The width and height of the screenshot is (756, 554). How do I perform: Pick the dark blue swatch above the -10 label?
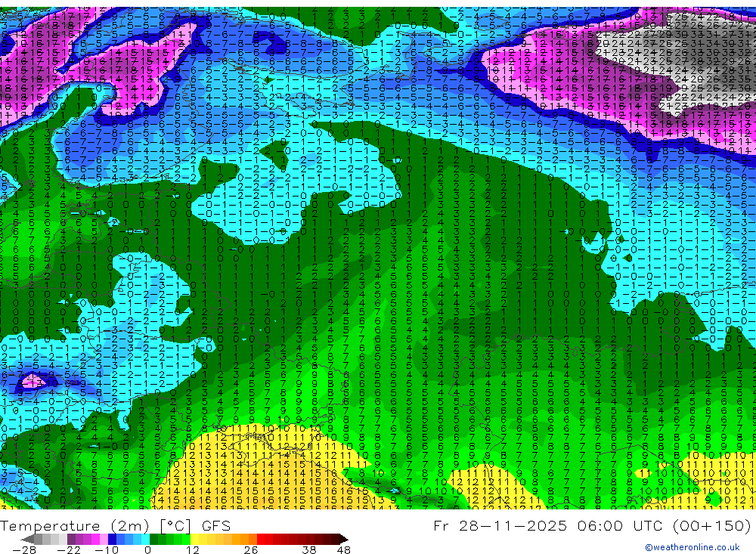113,540
